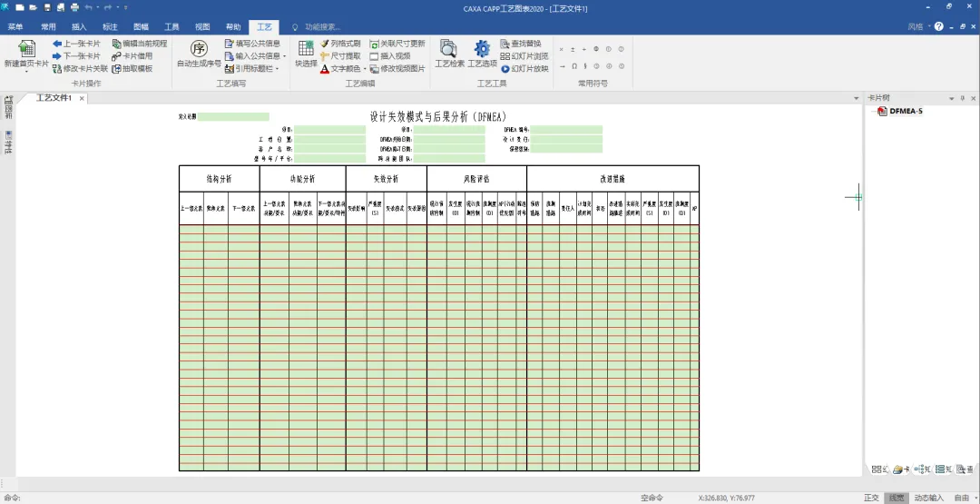Click the 结构分析 table header
This screenshot has width=980, height=504.
click(220, 179)
